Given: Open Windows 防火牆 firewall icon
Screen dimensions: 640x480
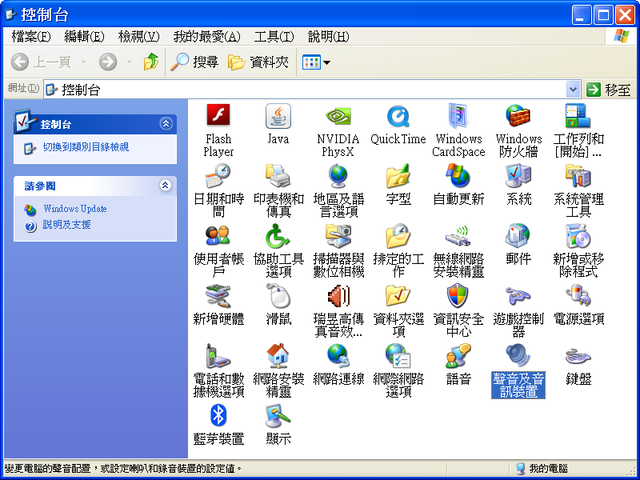Looking at the screenshot, I should tap(518, 116).
